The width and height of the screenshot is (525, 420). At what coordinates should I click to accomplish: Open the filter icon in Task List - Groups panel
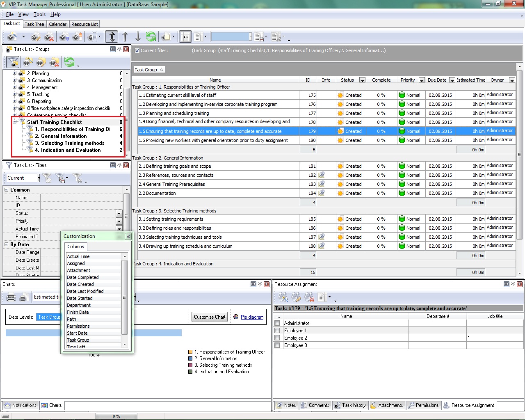13,62
